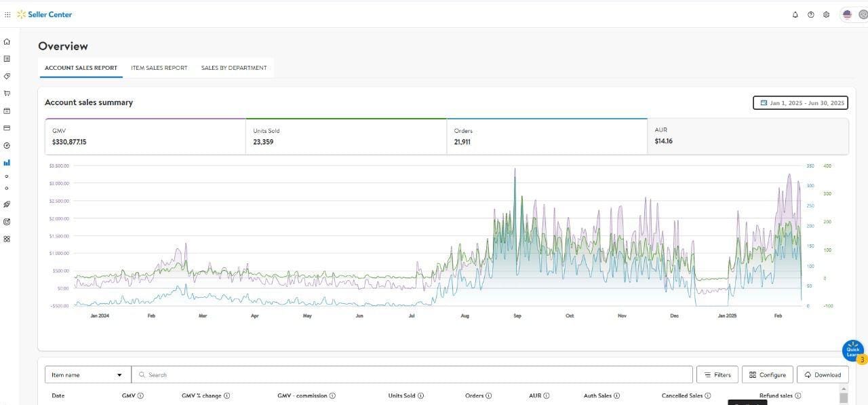Open the apps grid menu icon
The width and height of the screenshot is (868, 405).
click(7, 14)
